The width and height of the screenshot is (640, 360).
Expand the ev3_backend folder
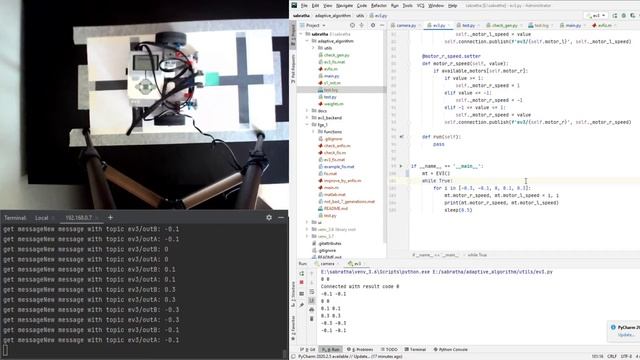307,118
